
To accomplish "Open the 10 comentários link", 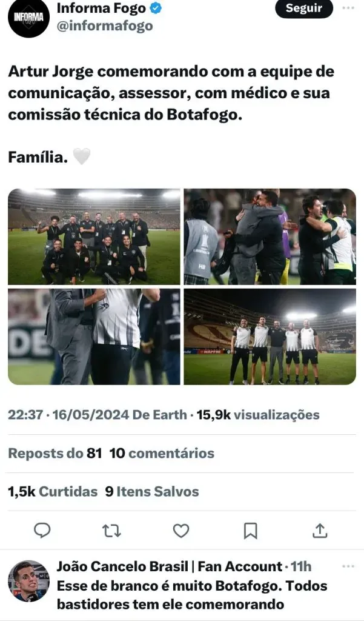I will (162, 453).
